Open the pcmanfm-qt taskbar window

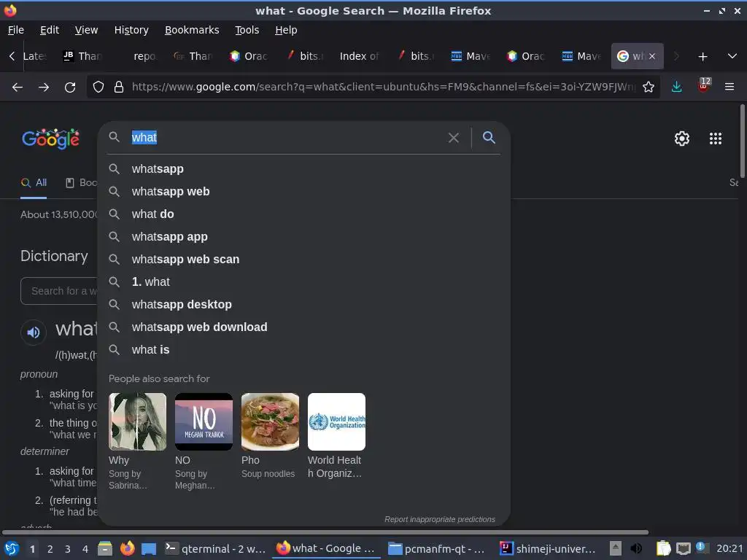pyautogui.click(x=436, y=549)
